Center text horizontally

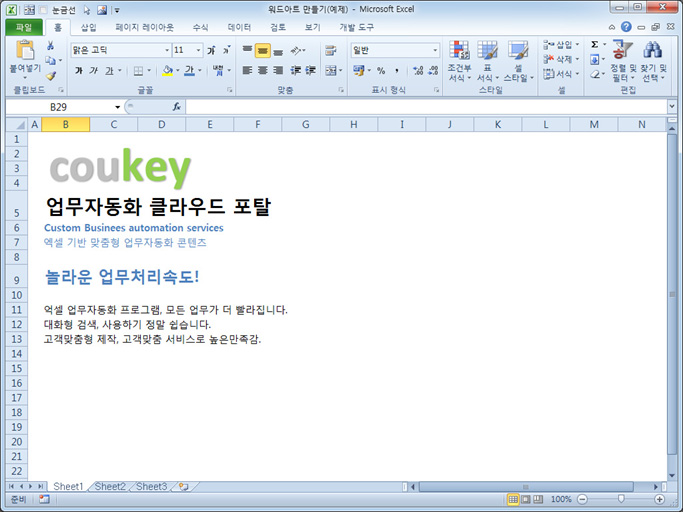pyautogui.click(x=263, y=70)
